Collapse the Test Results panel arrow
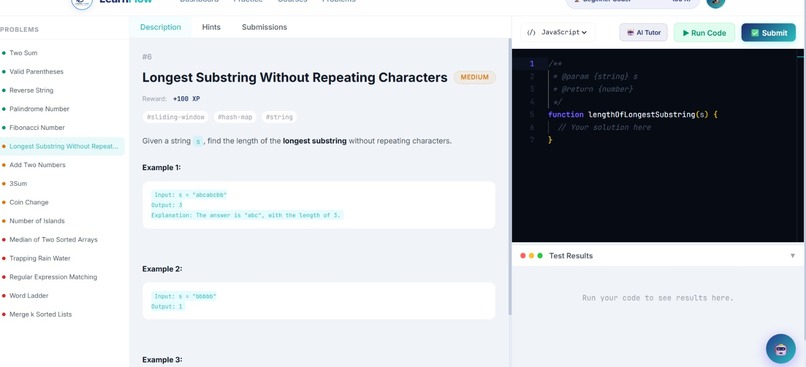806x367 pixels. click(x=792, y=255)
